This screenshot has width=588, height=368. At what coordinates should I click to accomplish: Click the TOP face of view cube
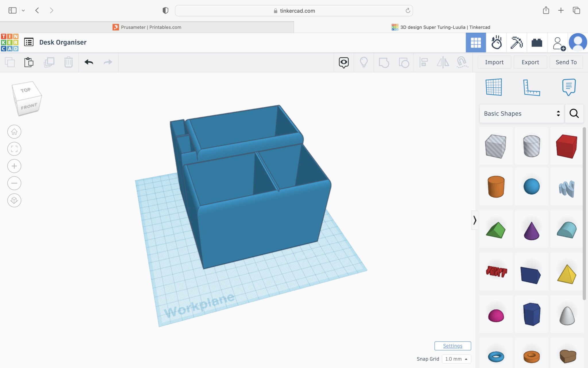(x=26, y=90)
